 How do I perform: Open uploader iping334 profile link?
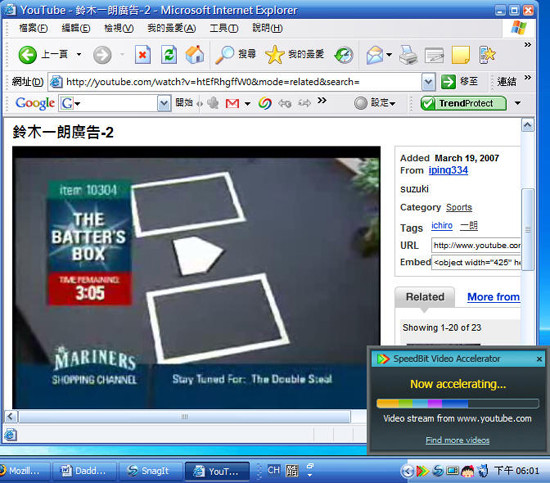point(448,170)
